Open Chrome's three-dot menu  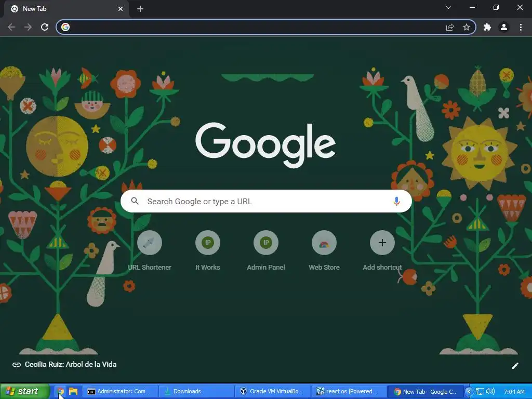click(521, 27)
